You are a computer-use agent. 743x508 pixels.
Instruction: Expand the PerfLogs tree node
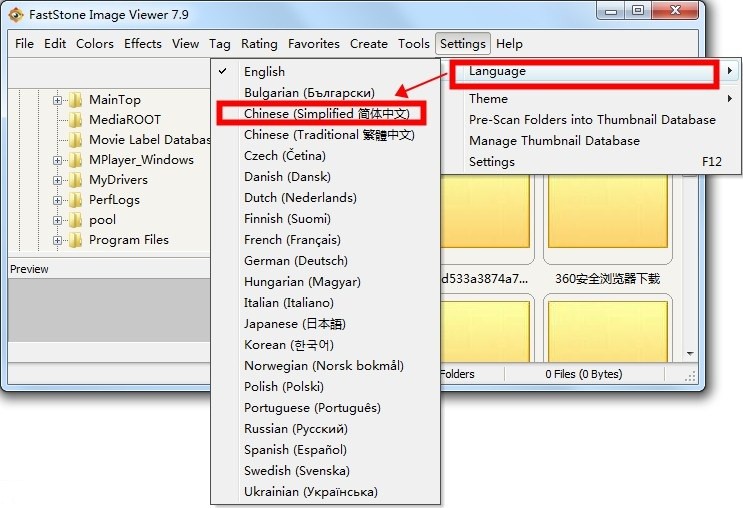point(57,200)
